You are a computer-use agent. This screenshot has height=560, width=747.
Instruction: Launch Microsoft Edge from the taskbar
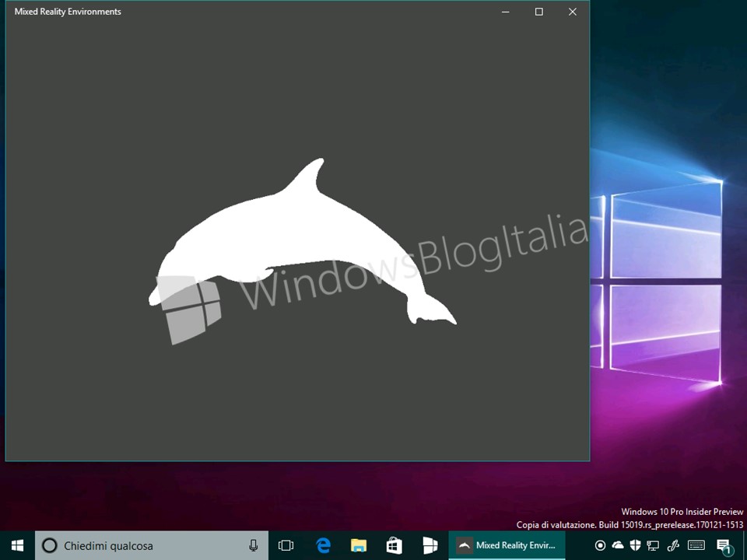[x=323, y=545]
